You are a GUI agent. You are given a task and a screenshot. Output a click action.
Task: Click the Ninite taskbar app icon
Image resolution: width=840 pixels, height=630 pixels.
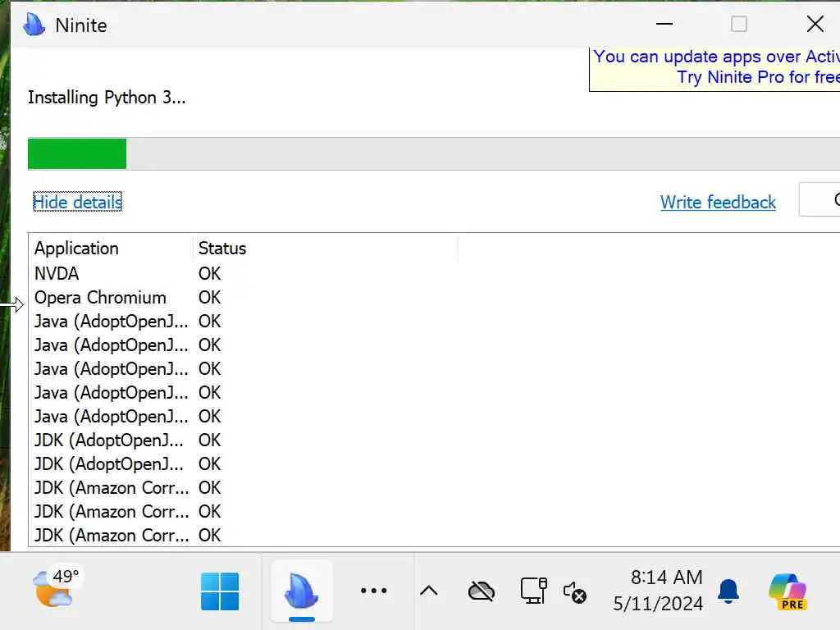click(x=302, y=591)
